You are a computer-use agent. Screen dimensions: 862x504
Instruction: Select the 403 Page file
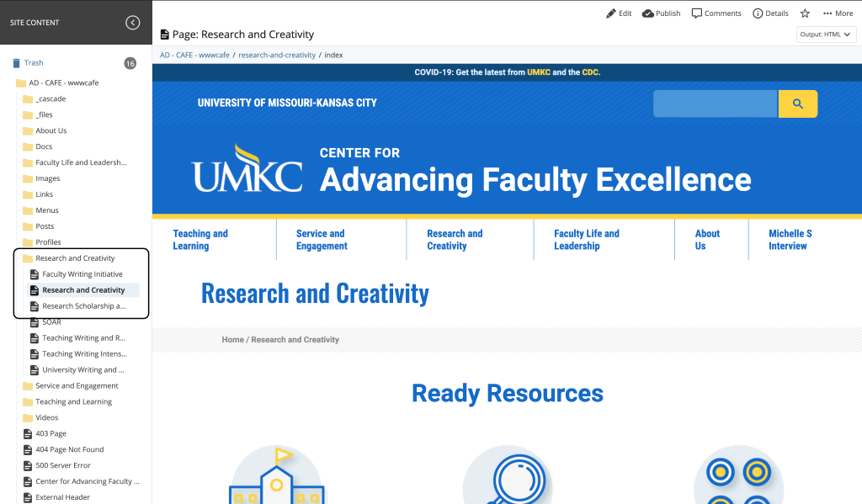tap(45, 433)
